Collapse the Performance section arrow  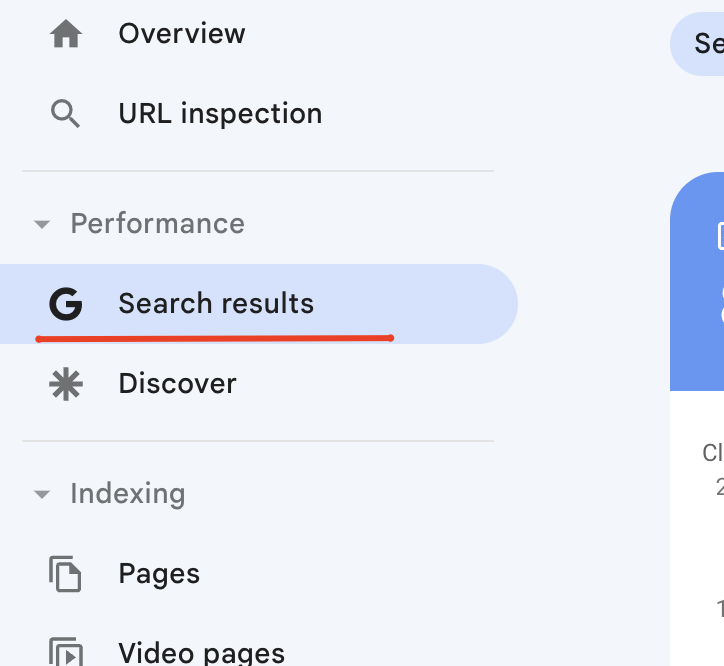(x=42, y=224)
